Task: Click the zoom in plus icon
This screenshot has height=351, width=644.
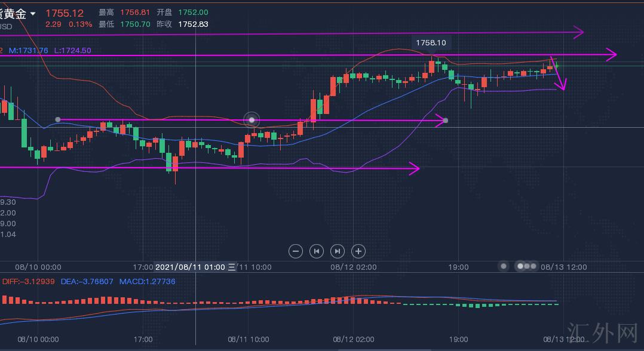Action: (358, 251)
